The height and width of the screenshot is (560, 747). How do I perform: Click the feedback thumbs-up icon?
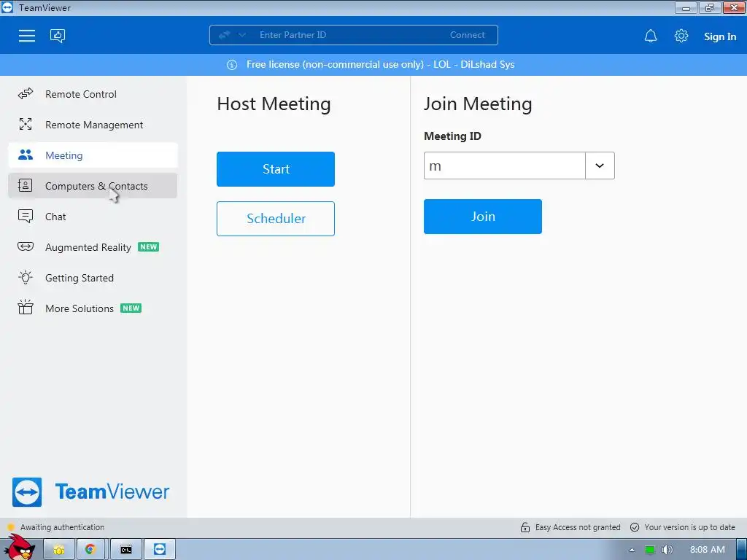click(x=58, y=36)
